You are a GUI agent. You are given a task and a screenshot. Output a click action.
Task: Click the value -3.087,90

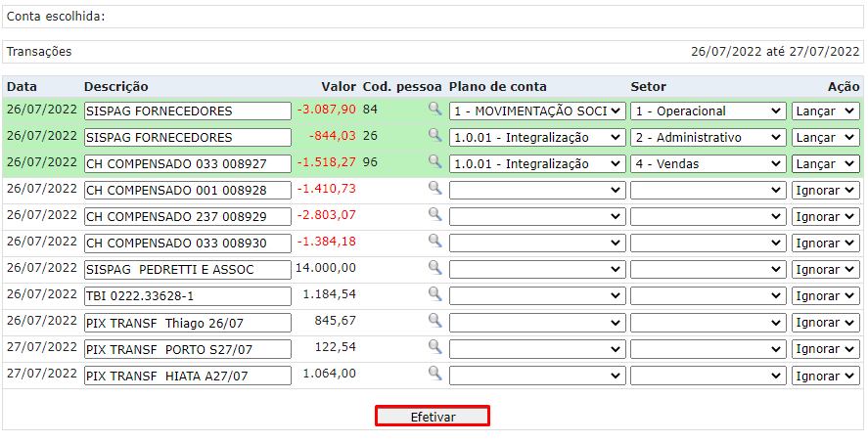[x=326, y=110]
